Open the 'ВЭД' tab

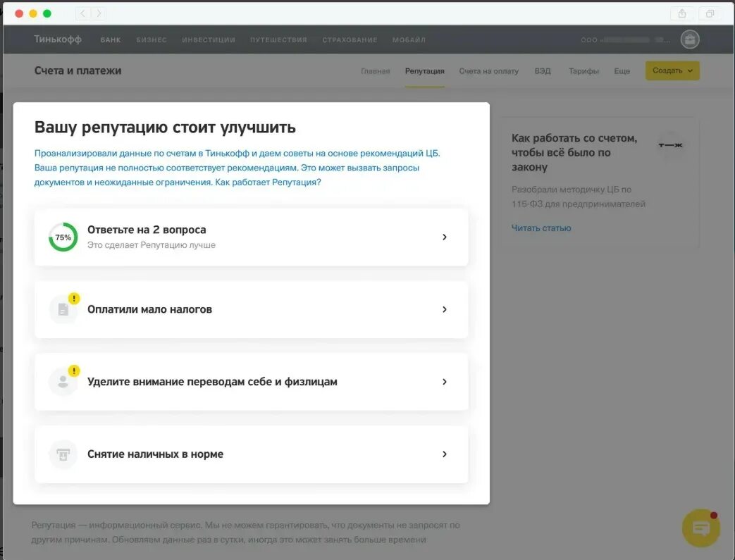[543, 71]
